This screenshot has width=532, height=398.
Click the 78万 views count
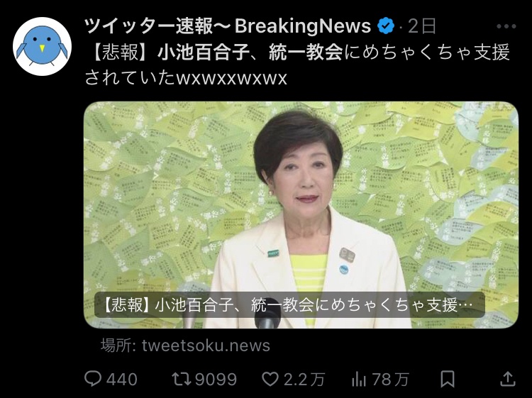[x=390, y=380]
